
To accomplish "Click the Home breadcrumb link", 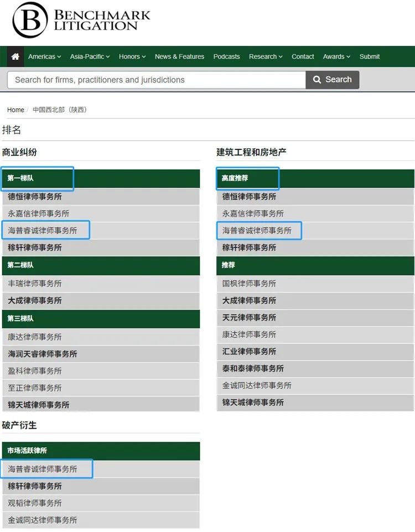I will (x=15, y=110).
